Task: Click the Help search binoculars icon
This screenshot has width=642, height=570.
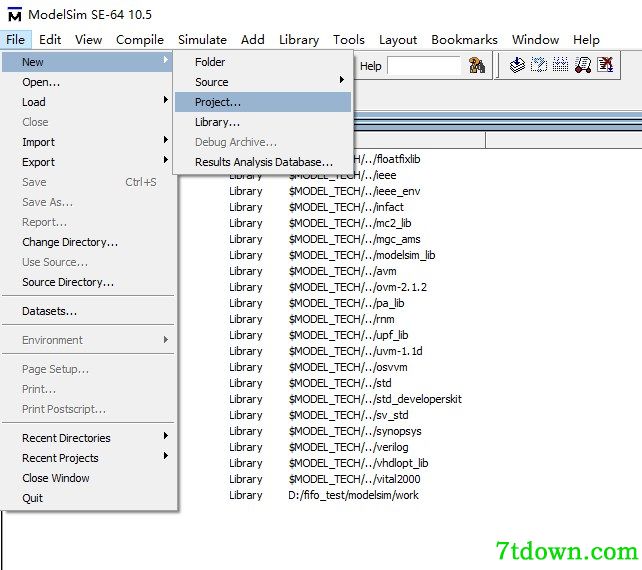Action: [x=477, y=65]
